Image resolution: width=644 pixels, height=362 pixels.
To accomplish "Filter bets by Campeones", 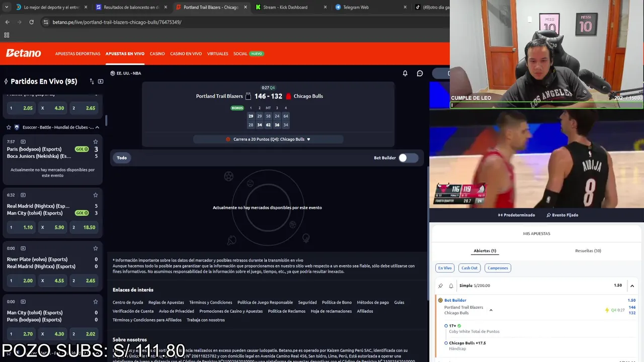I will (x=498, y=268).
